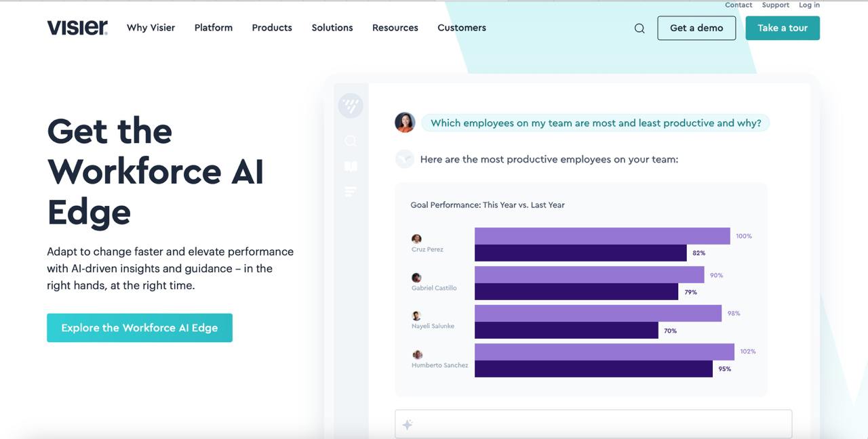Click the '95%' value label
The height and width of the screenshot is (439, 868).
725,369
